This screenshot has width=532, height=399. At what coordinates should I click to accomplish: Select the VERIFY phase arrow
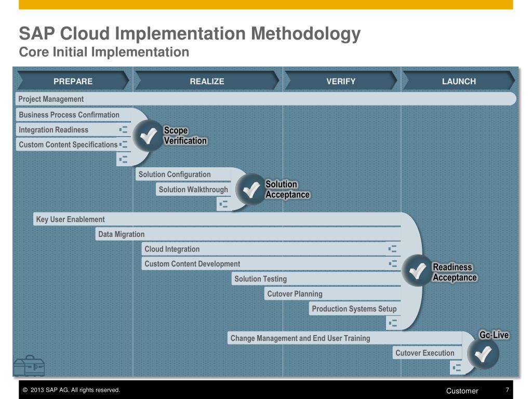tap(341, 81)
